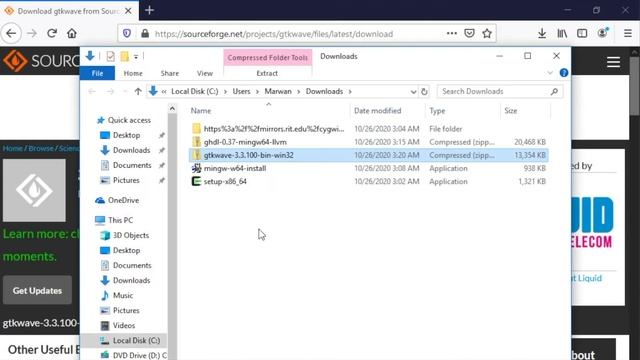Go up one folder level arrow
The height and width of the screenshot is (360, 640).
point(138,91)
